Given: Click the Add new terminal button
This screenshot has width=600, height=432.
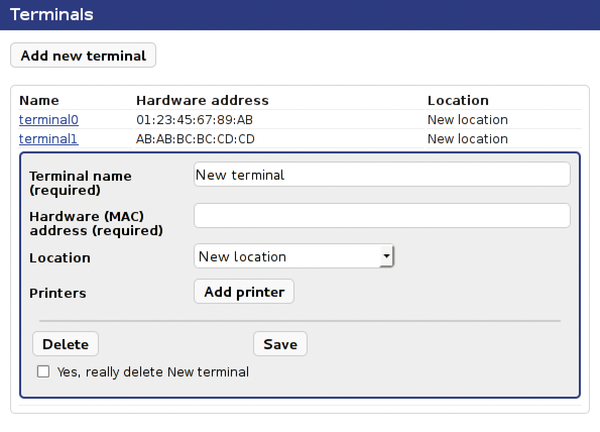Looking at the screenshot, I should [83, 55].
